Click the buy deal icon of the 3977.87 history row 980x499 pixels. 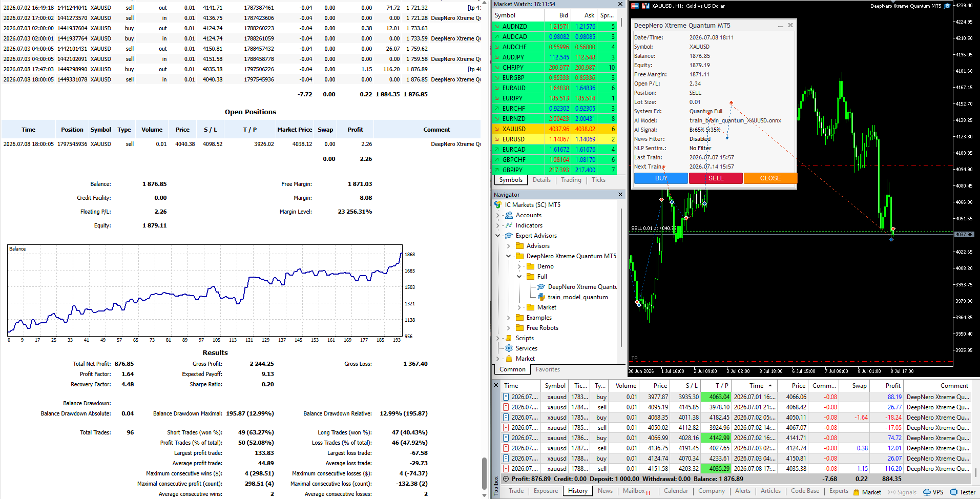506,397
